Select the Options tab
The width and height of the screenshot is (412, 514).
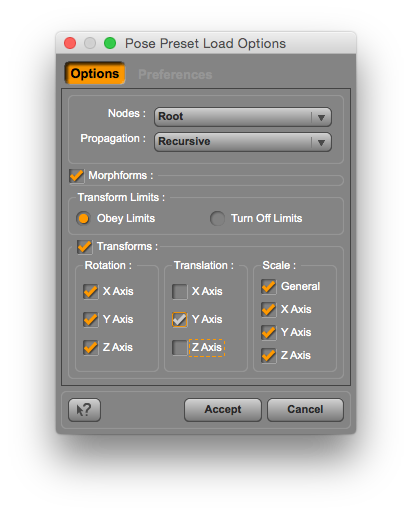click(x=95, y=73)
